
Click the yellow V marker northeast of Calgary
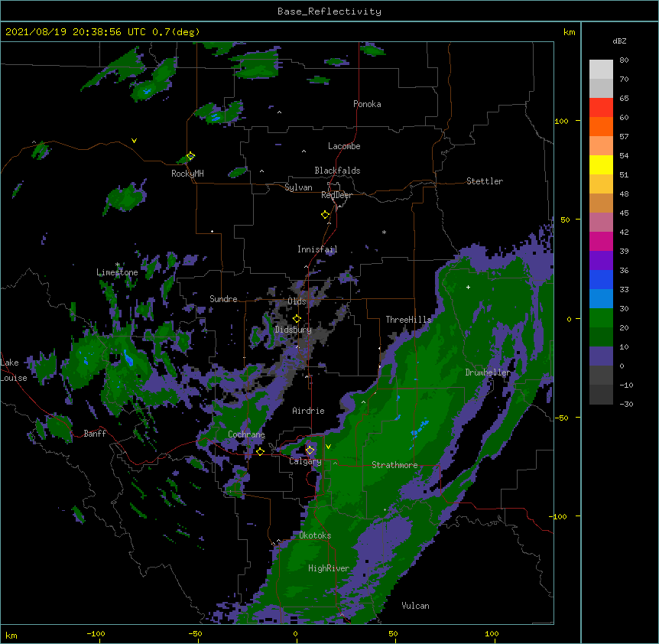tap(328, 447)
